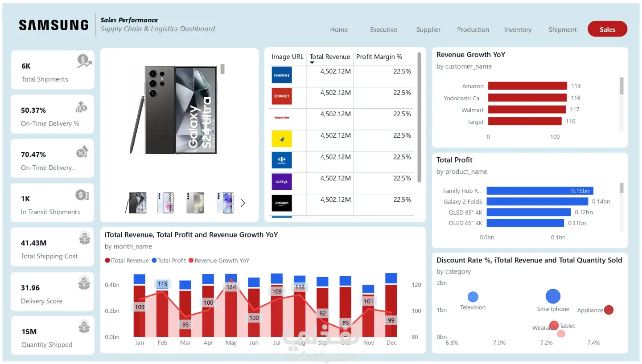
Task: Sort by the Total Revenue column header
Action: click(x=330, y=57)
